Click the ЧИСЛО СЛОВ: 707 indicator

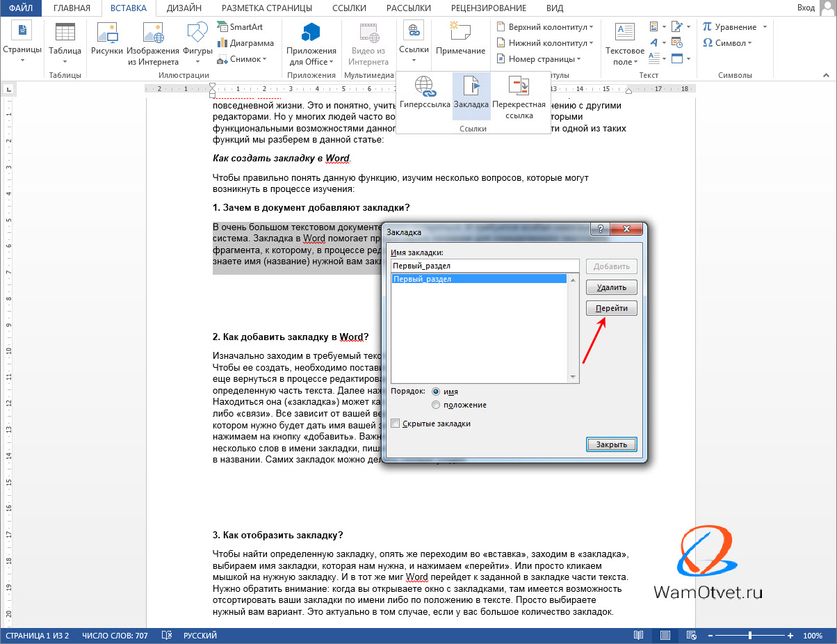pyautogui.click(x=115, y=636)
